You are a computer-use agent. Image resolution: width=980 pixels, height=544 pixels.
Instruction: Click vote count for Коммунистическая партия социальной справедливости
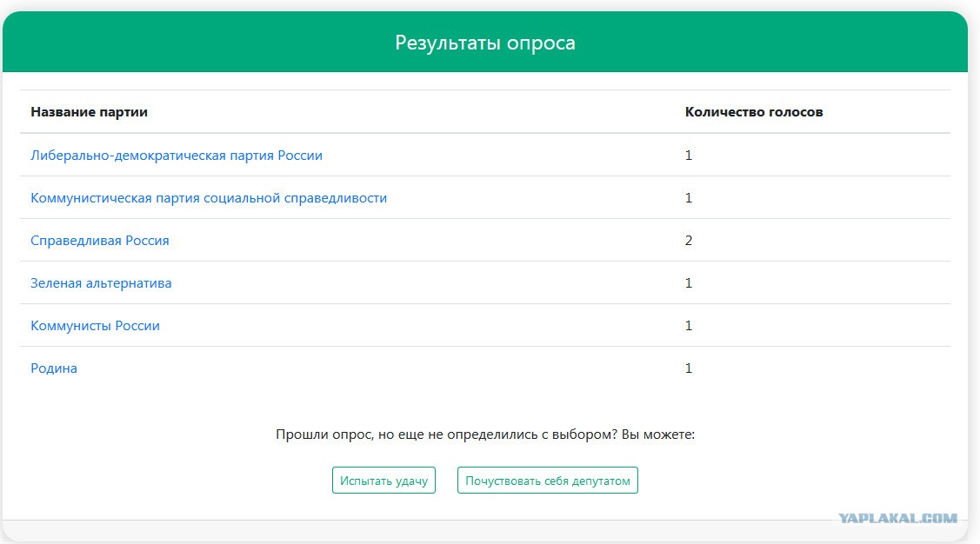coord(689,198)
